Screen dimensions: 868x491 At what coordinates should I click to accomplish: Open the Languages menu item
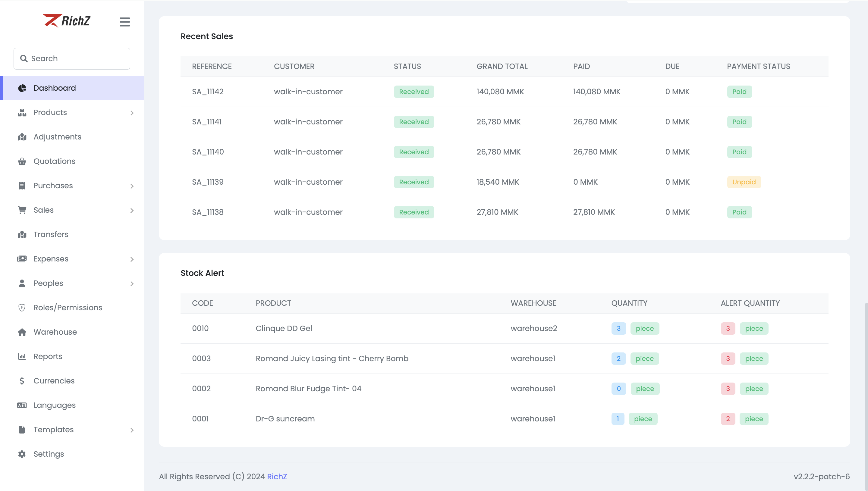[72, 405]
